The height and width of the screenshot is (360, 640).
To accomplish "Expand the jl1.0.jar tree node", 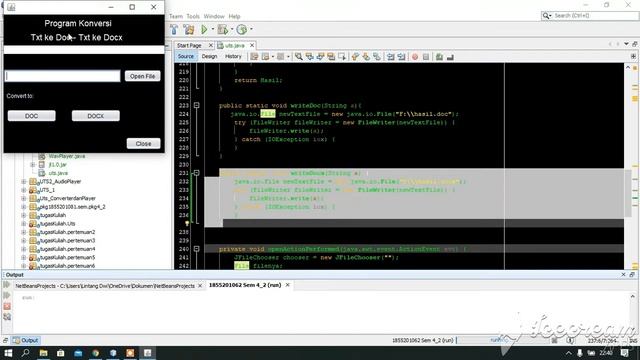I will coord(33,164).
